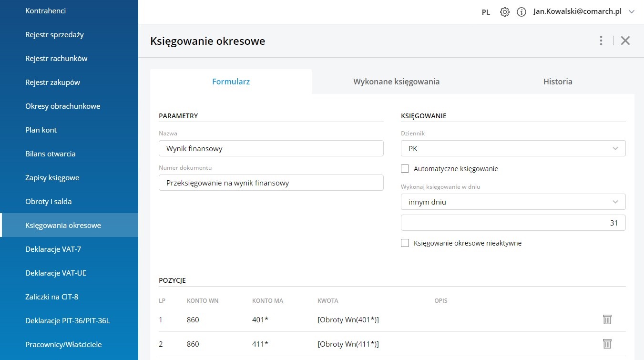Open the three-dot more options menu

(x=601, y=41)
